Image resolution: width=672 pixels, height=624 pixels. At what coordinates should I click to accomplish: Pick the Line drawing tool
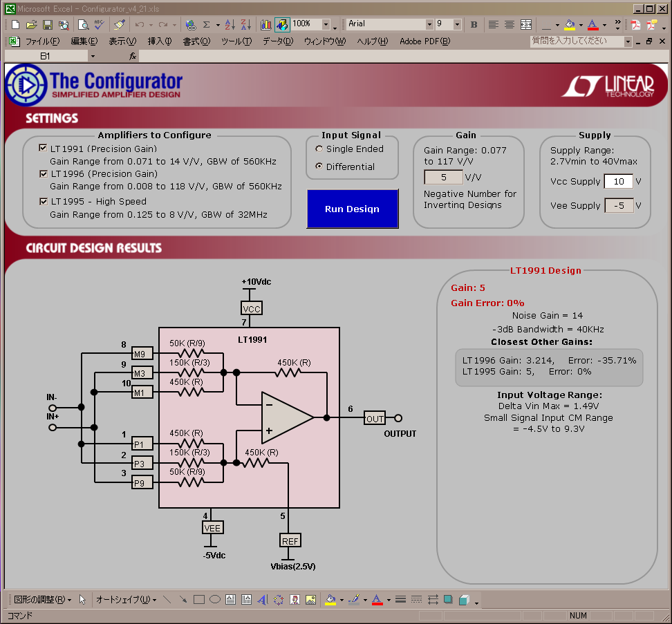(x=167, y=600)
